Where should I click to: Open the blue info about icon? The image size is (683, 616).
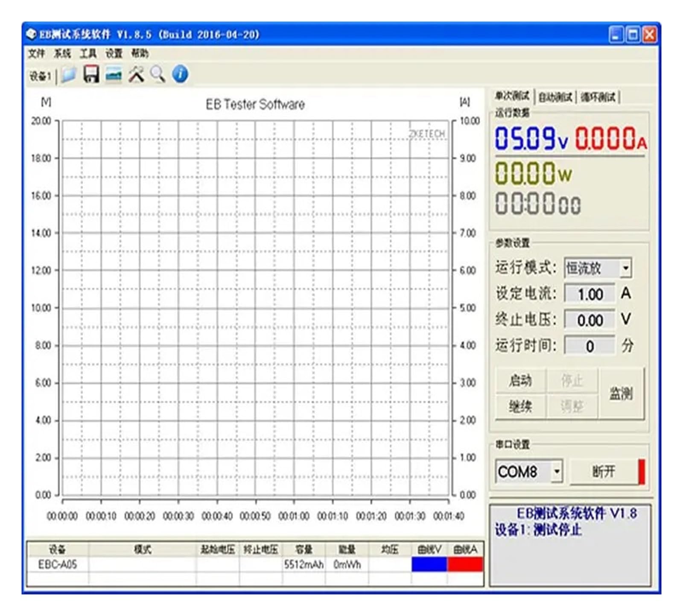180,74
